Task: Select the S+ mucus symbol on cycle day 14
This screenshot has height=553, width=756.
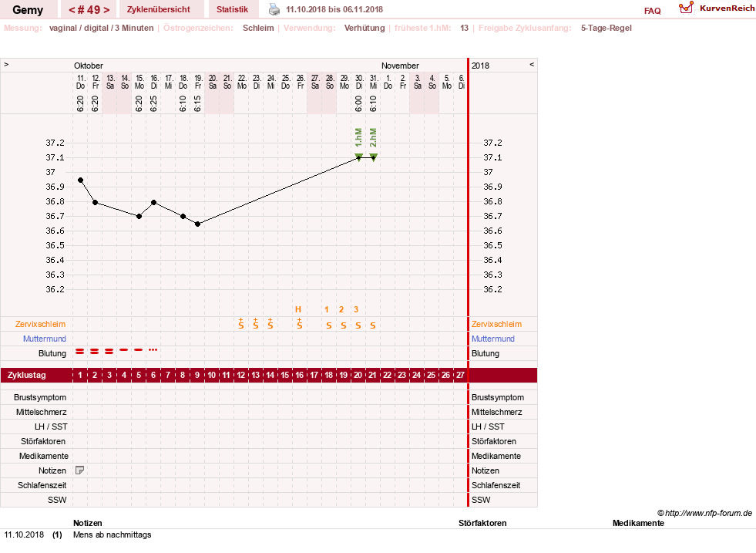Action: point(270,324)
